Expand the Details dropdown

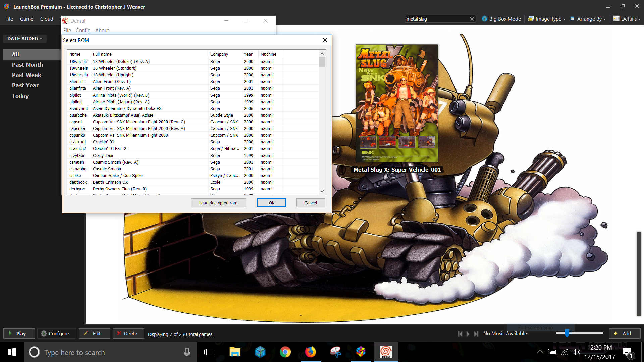(627, 19)
